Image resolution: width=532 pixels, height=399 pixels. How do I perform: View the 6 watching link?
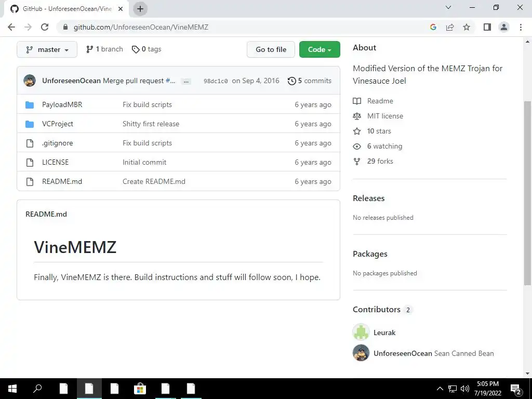point(377,146)
